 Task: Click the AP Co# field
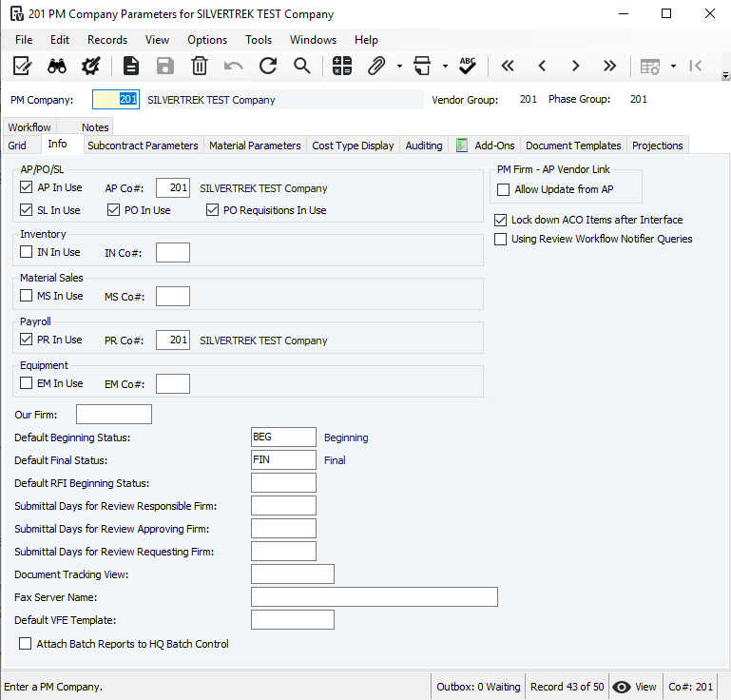tap(173, 187)
